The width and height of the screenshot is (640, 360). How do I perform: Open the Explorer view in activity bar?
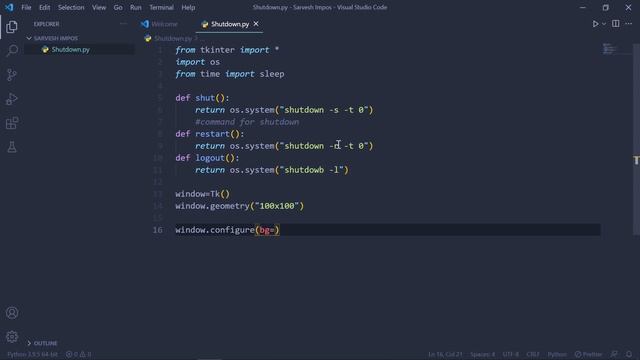click(12, 27)
